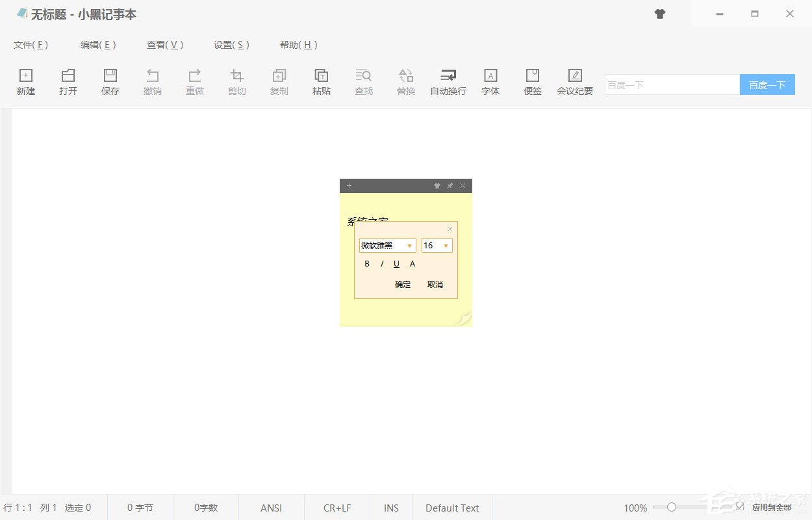Image resolution: width=812 pixels, height=520 pixels.
Task: Click the 行 1:1 position indicator
Action: click(x=18, y=508)
